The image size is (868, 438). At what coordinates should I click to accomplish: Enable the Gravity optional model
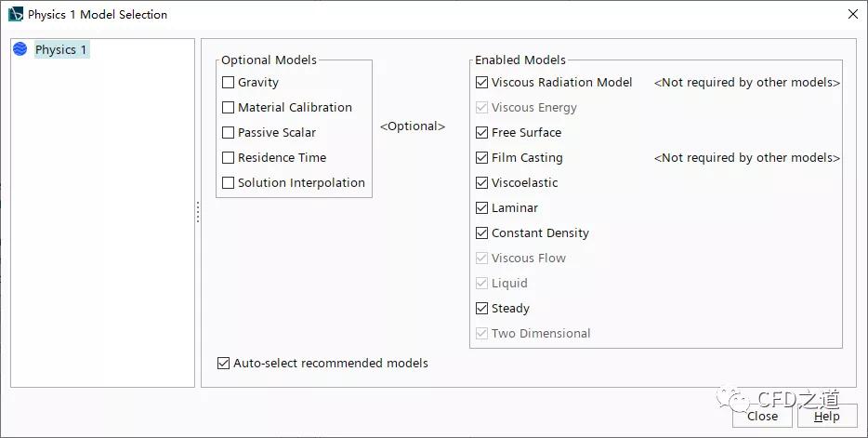[228, 83]
